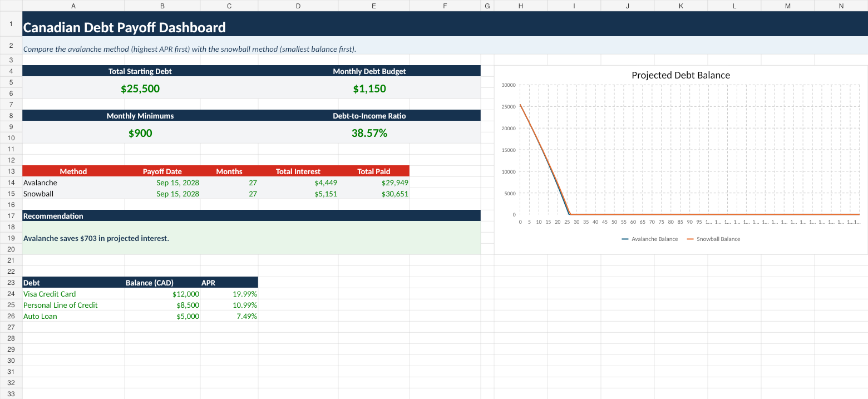Click the 30000 y-axis label on chart
The width and height of the screenshot is (868, 399).
tap(509, 85)
